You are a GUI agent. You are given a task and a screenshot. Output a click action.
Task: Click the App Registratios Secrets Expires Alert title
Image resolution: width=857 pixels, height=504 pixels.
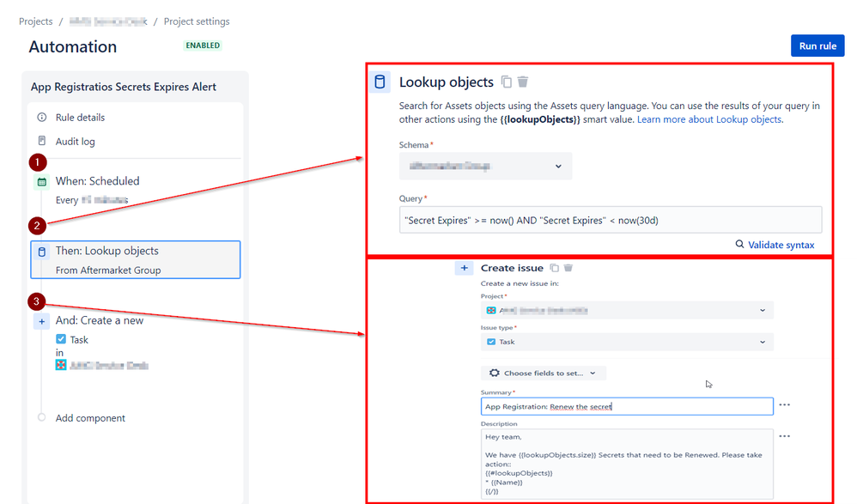click(124, 87)
